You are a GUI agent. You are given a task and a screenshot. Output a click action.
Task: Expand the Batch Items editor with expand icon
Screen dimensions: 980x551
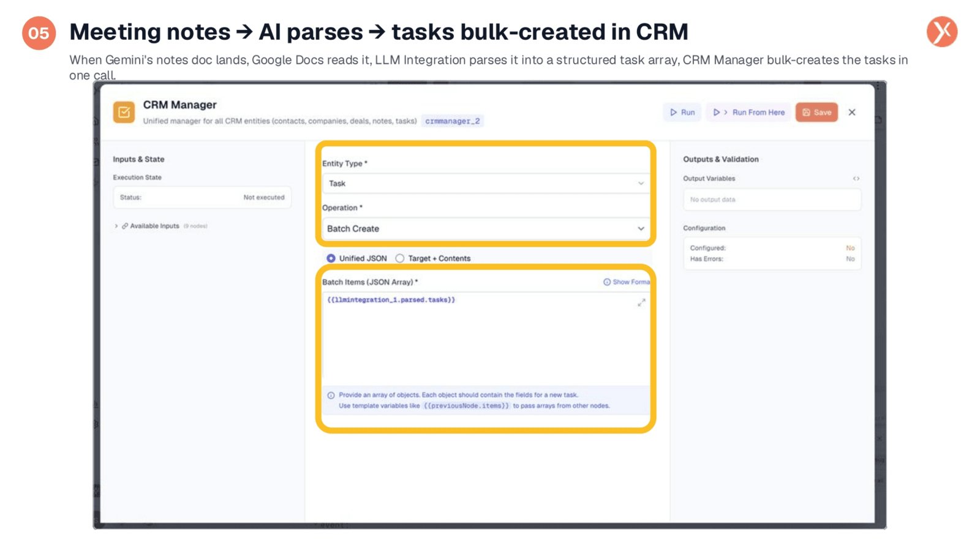point(641,302)
